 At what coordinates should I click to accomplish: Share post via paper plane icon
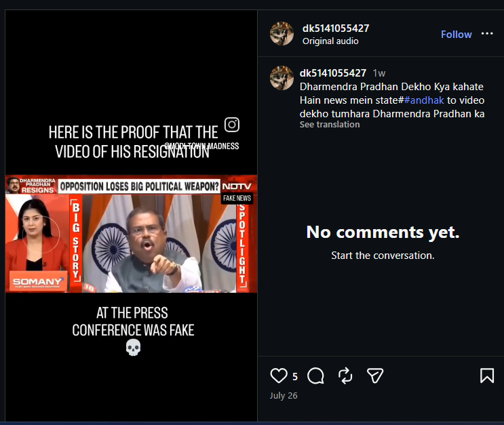(375, 376)
